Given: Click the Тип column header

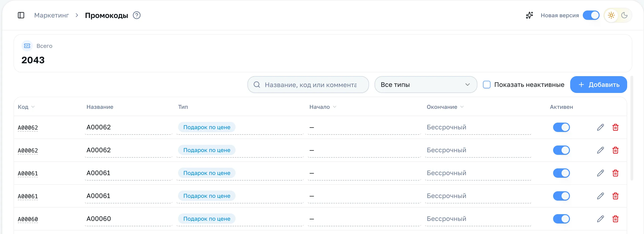Looking at the screenshot, I should pyautogui.click(x=183, y=107).
